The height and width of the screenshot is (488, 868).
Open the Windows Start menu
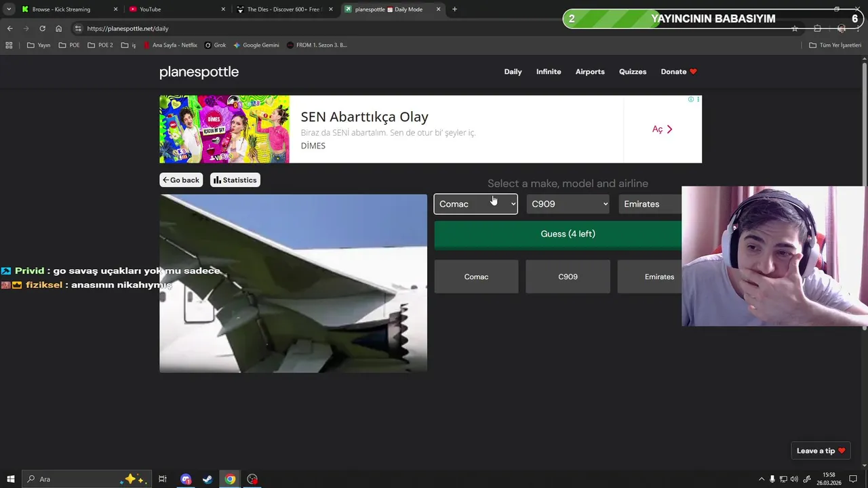pos(10,479)
